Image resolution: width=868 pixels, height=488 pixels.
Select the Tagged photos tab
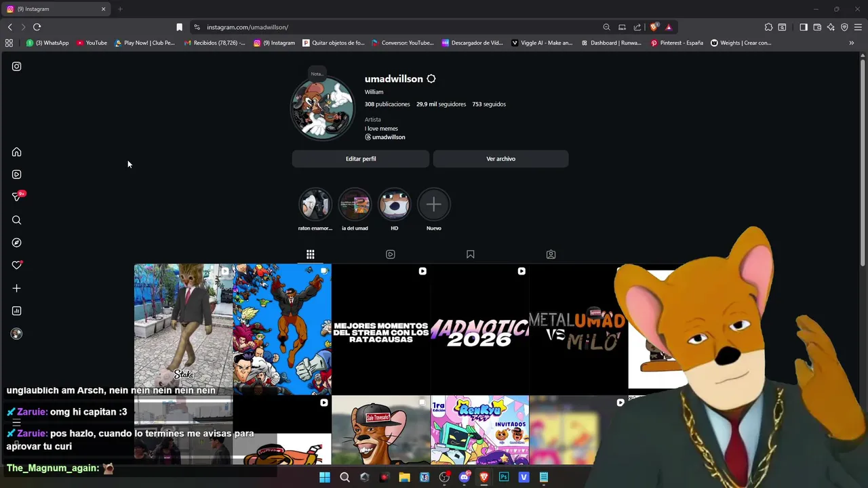tap(551, 254)
